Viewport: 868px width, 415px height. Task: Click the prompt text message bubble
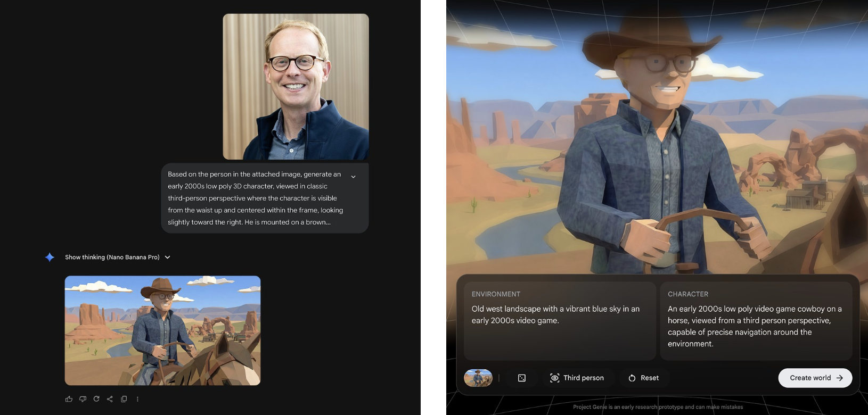click(256, 198)
